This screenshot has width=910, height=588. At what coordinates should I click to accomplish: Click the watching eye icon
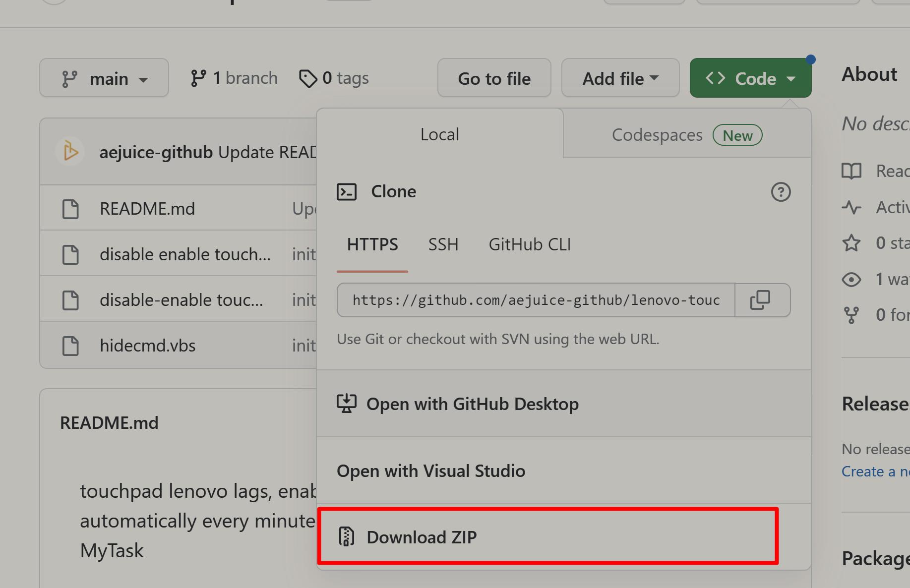851,280
